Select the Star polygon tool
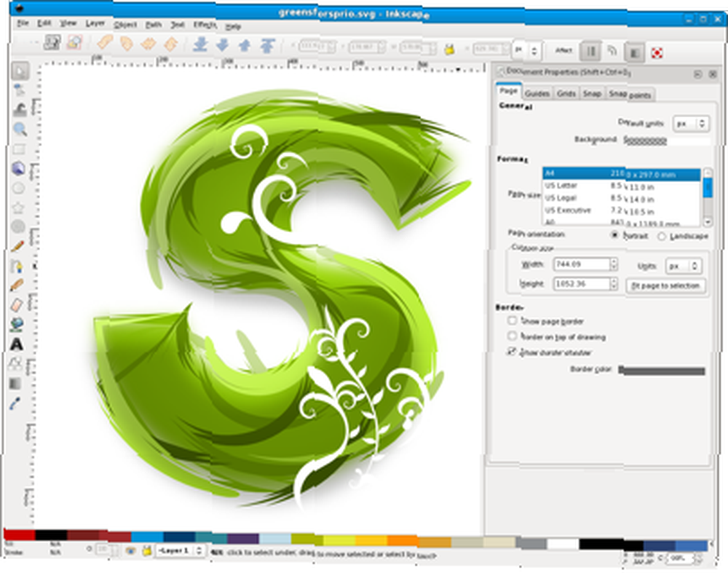This screenshot has width=728, height=573. coord(19,207)
